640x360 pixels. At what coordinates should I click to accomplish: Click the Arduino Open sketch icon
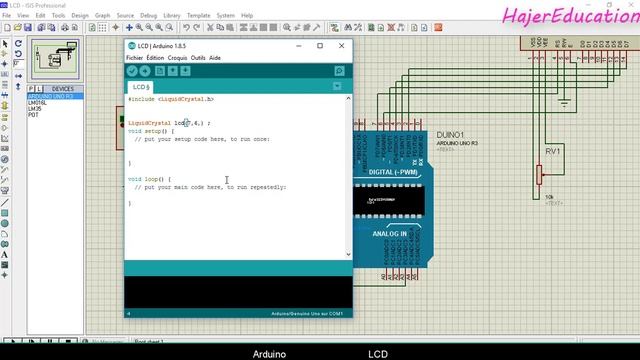[x=173, y=71]
